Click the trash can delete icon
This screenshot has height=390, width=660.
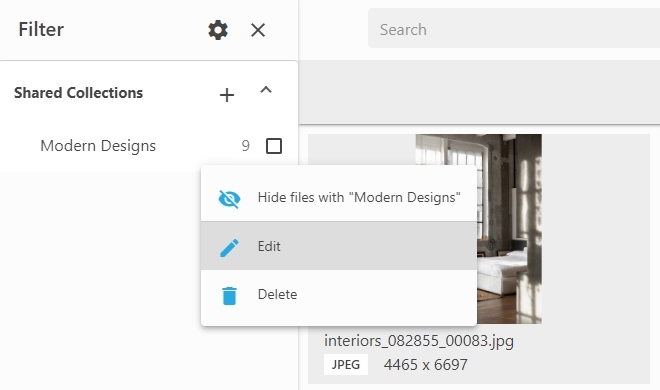click(229, 296)
